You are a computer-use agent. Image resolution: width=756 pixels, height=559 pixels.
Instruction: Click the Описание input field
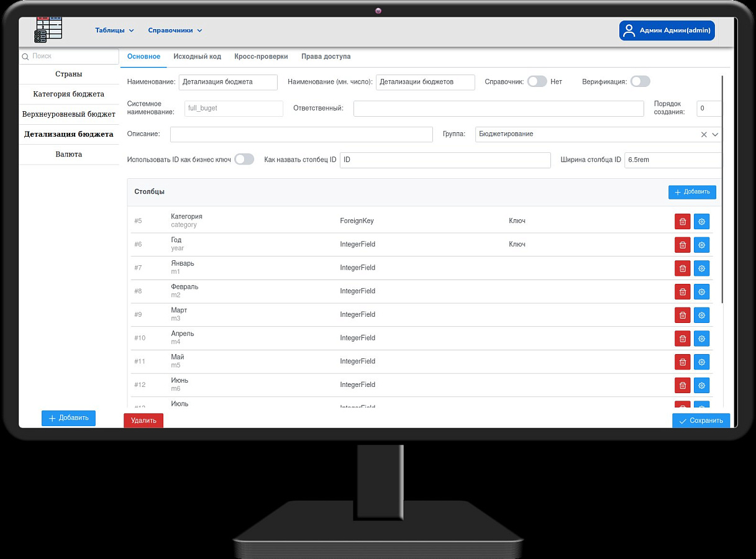tap(301, 134)
